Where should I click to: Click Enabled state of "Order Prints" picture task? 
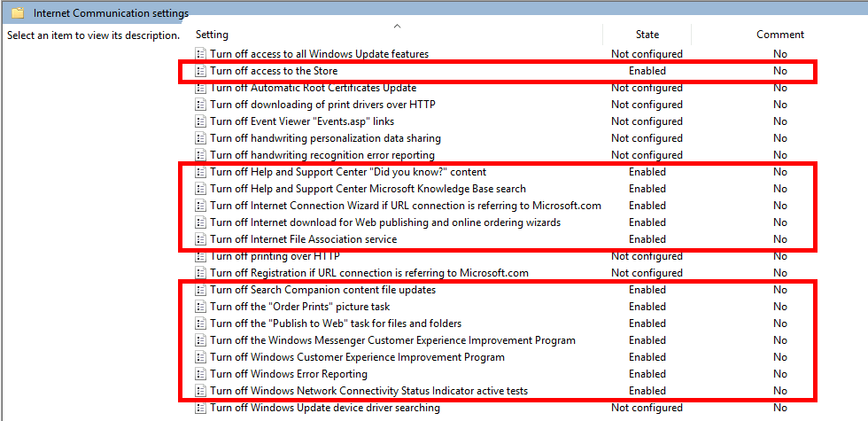pyautogui.click(x=647, y=307)
